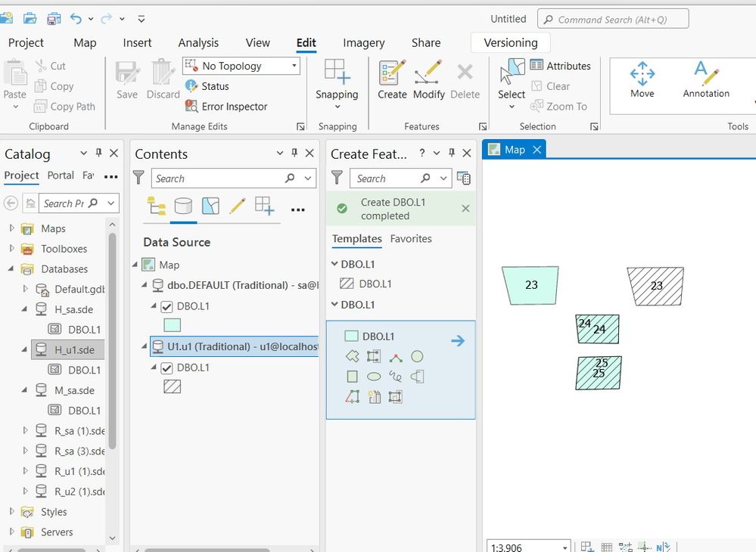
Task: Uncheck DBO.L1 layer under dbo.DEFAULT
Action: click(166, 306)
